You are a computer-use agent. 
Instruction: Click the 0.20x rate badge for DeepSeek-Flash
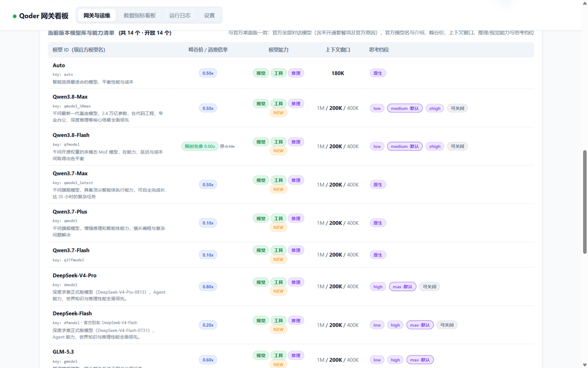click(x=208, y=325)
